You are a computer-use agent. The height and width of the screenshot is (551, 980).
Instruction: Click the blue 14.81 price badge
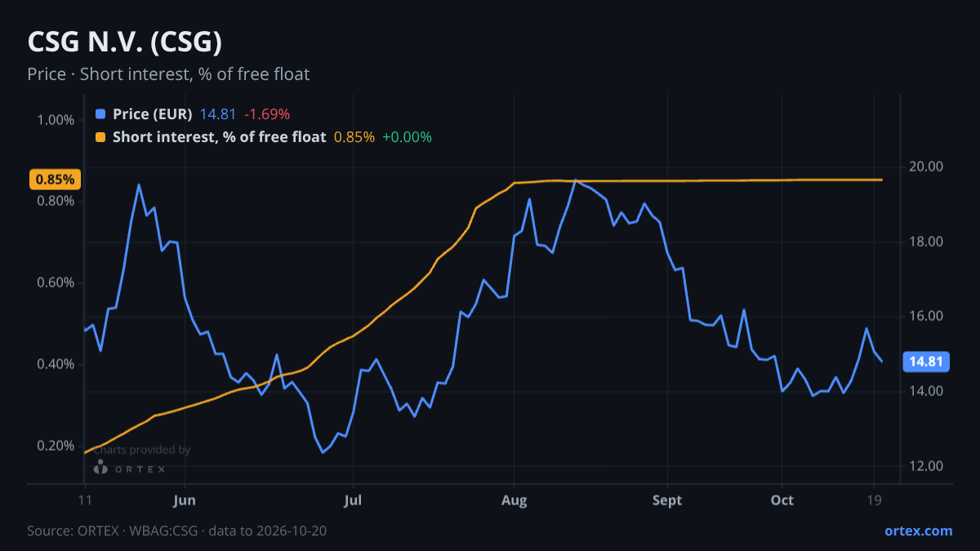[924, 362]
